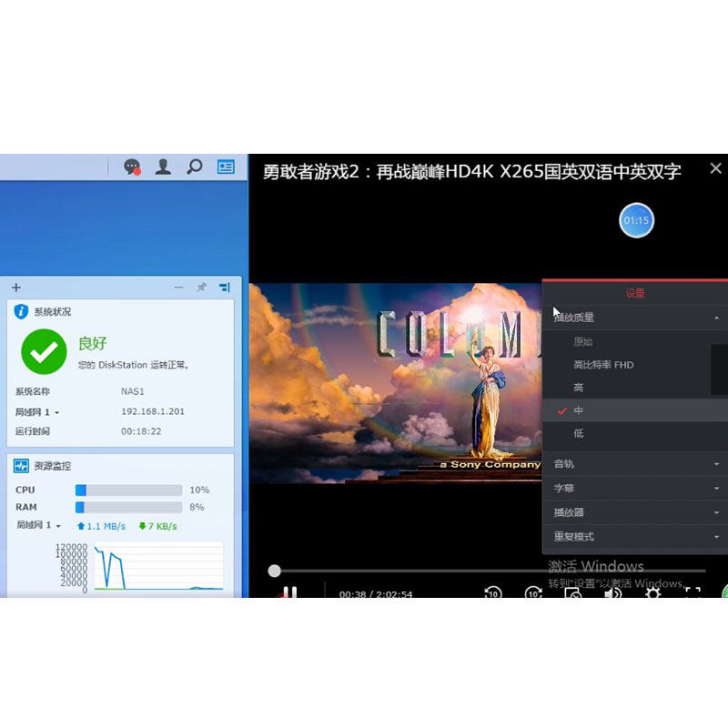Click the 资源监控 widget title
The image size is (728, 728).
pos(53,466)
